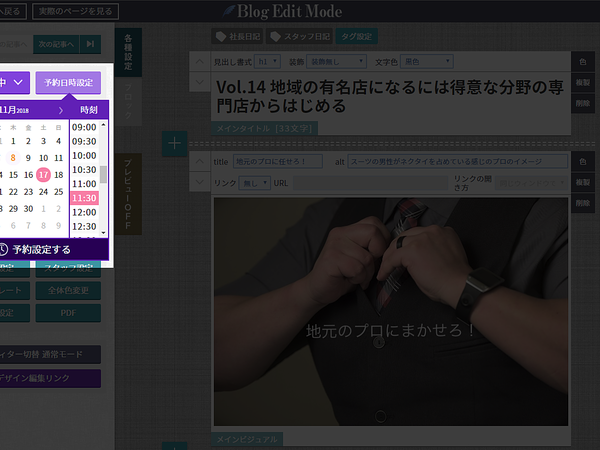Toggle the プレビューOFF side tab
The width and height of the screenshot is (600, 450).
click(128, 194)
